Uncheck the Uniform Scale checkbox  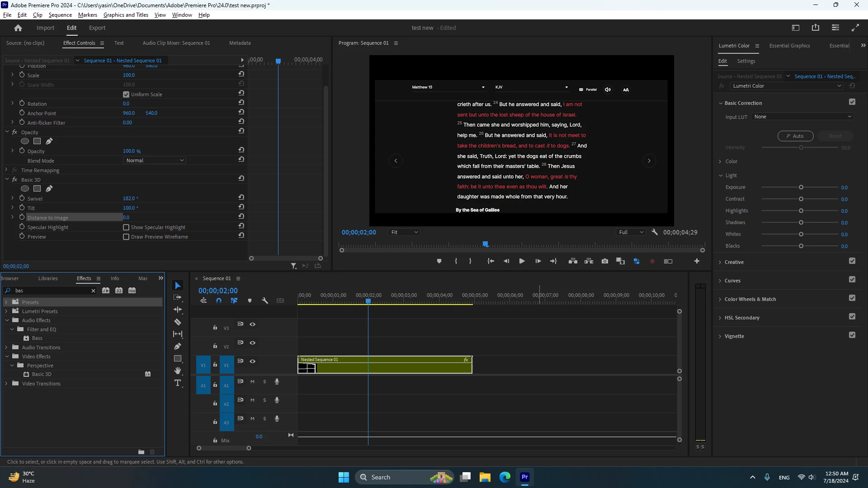(126, 94)
